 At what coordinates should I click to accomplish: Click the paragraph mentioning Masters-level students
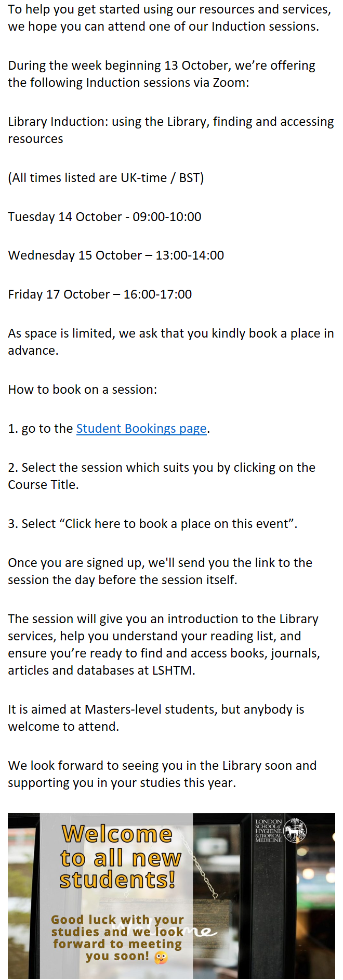156,718
